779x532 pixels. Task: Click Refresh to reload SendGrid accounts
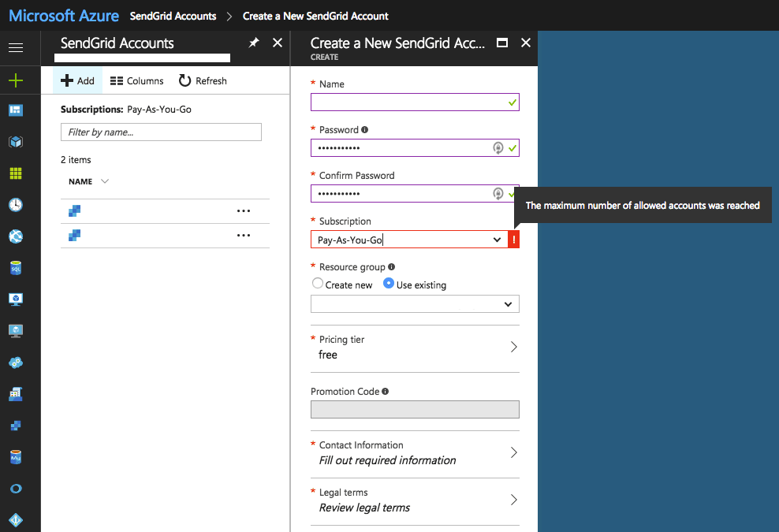[x=203, y=80]
